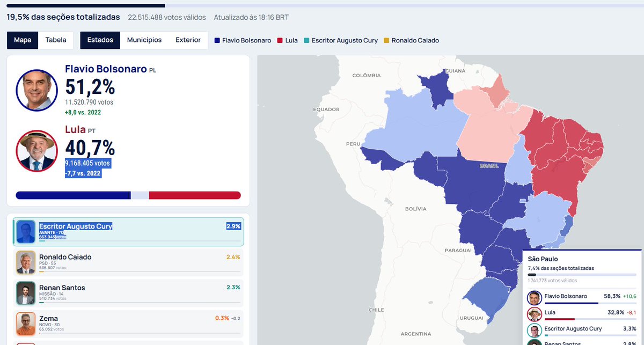This screenshot has height=345, width=644.
Task: Open the Ronaldo Caiado candidate name
Action: tap(65, 257)
